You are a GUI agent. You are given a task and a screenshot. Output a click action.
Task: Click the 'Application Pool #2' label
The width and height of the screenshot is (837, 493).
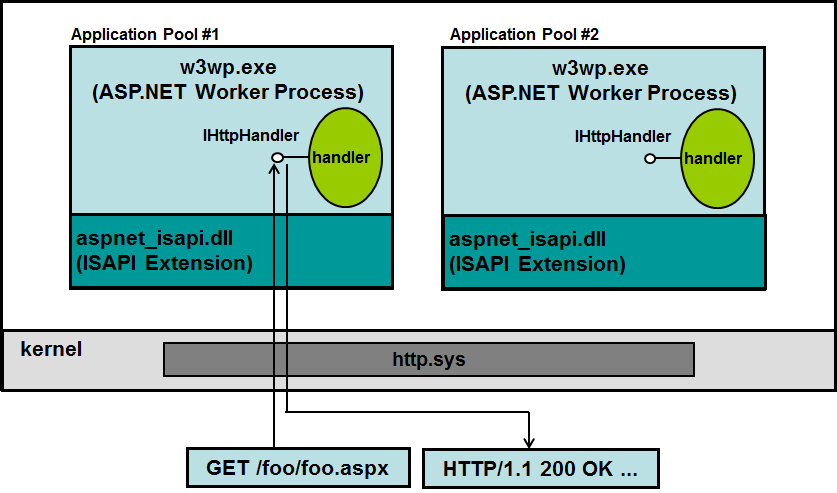524,35
